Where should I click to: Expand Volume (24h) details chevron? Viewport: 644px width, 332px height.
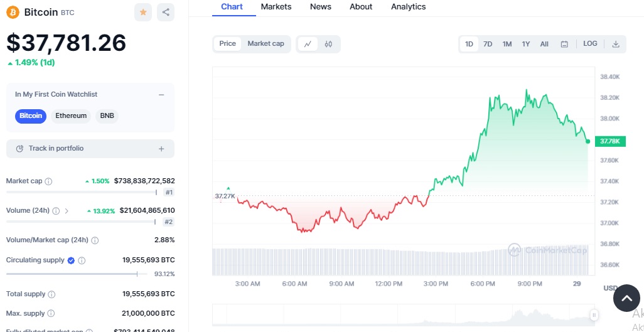coord(67,211)
